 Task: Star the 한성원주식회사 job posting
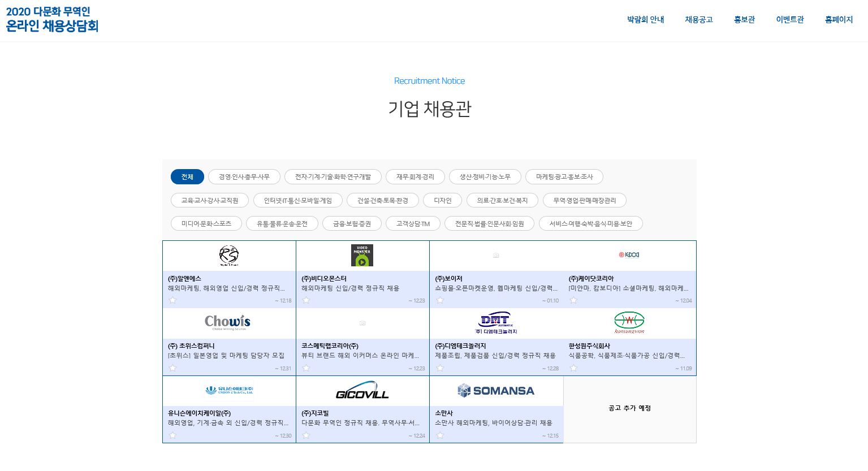tap(573, 368)
